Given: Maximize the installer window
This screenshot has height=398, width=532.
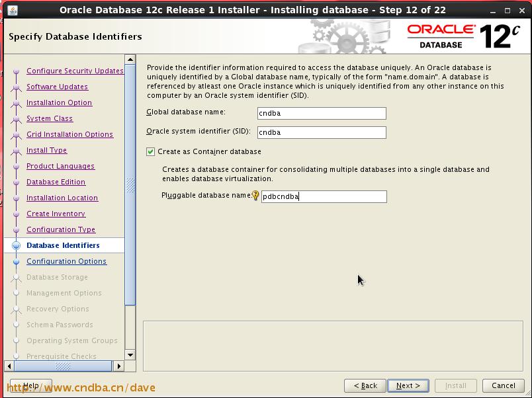Looking at the screenshot, I should tap(508, 11).
